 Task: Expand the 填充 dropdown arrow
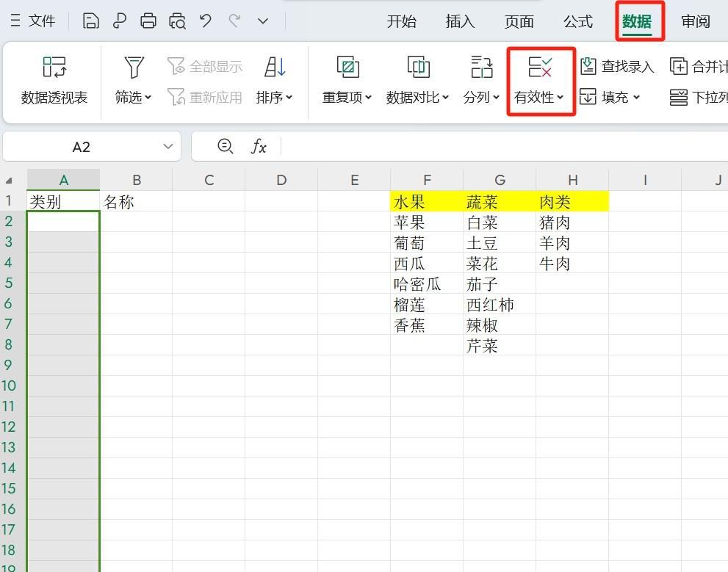[x=636, y=98]
